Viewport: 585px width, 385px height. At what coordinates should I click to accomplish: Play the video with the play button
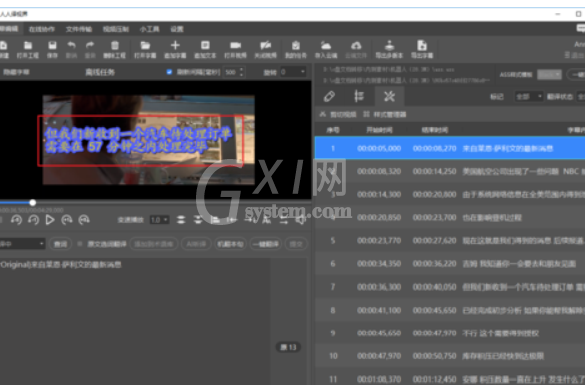(50, 220)
